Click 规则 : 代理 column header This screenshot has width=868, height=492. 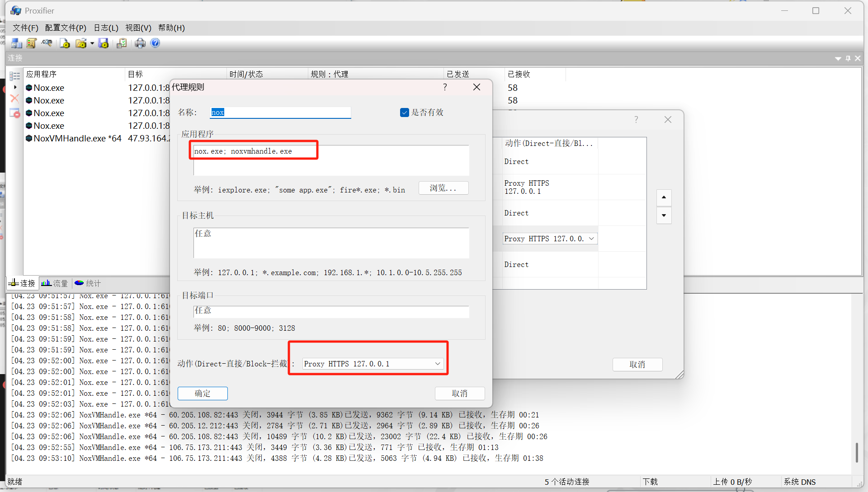(376, 74)
